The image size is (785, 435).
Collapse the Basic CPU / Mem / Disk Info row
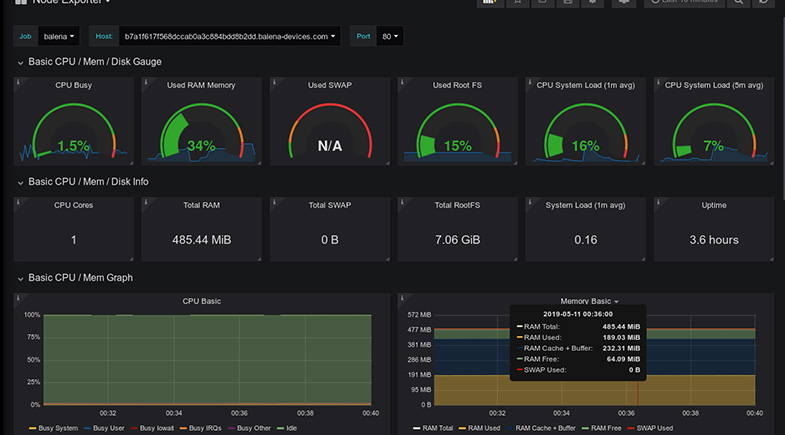[88, 182]
